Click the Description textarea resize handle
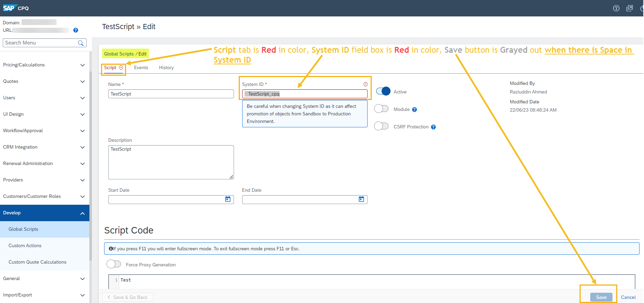 232,177
